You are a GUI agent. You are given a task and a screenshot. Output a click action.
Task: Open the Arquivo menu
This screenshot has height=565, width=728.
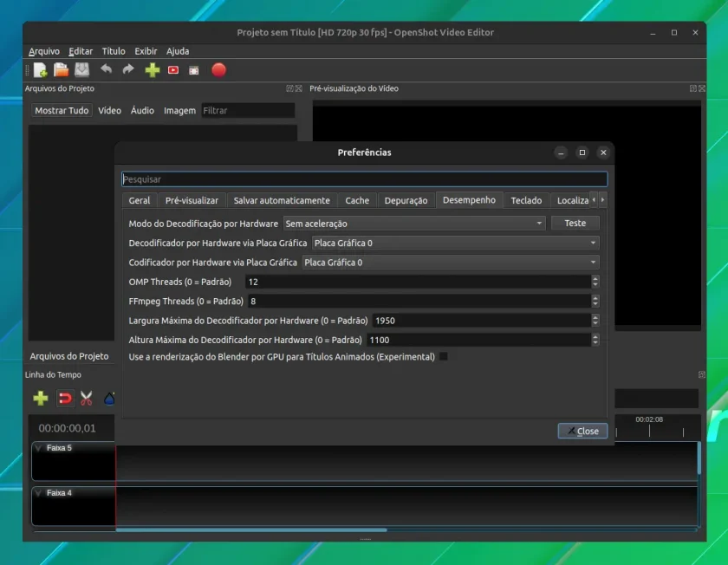point(44,51)
